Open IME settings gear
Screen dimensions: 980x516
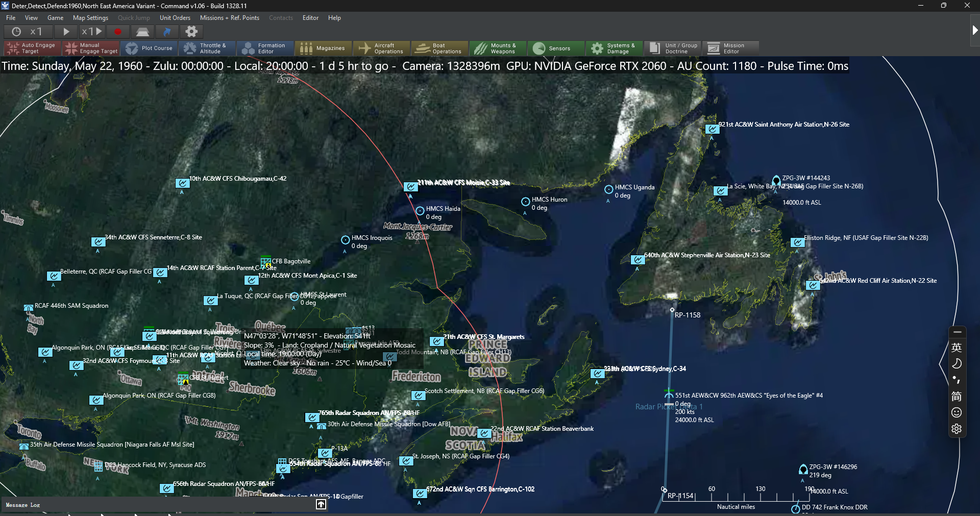coord(957,429)
